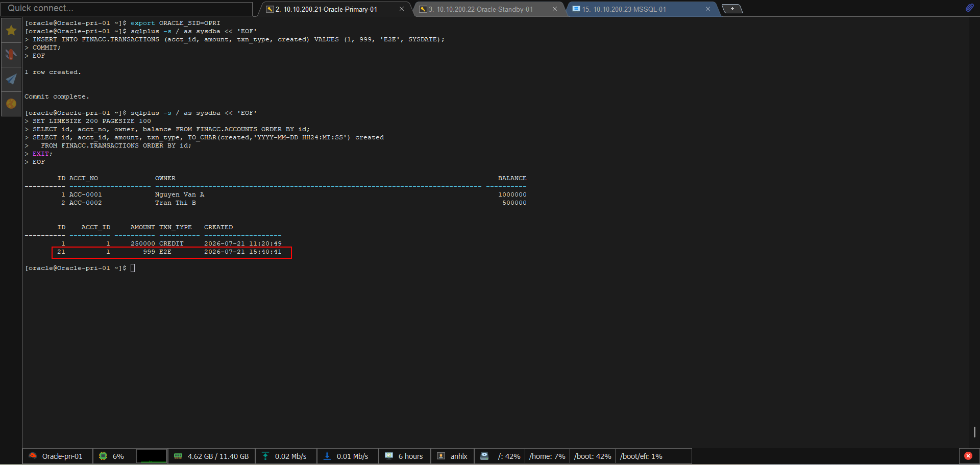Screen dimensions: 980x465
Task: Click the terminal cursor at the last prompt
Action: coord(133,268)
